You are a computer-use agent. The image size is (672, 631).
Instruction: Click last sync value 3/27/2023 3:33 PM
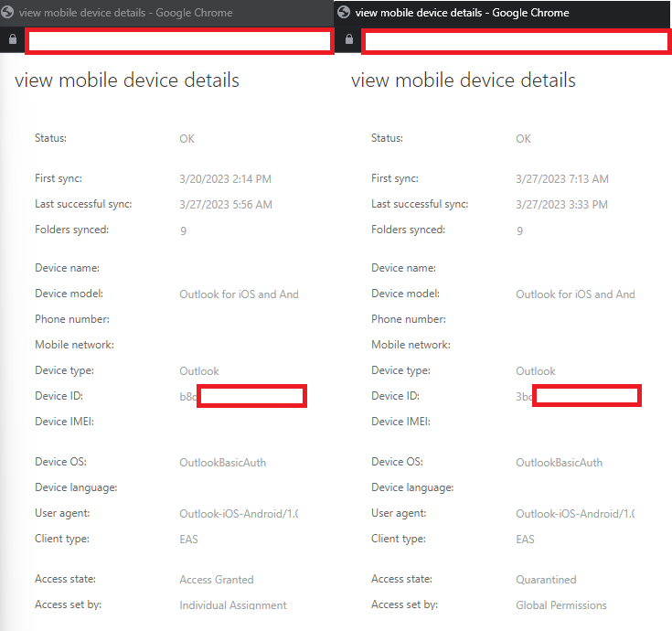coord(562,205)
